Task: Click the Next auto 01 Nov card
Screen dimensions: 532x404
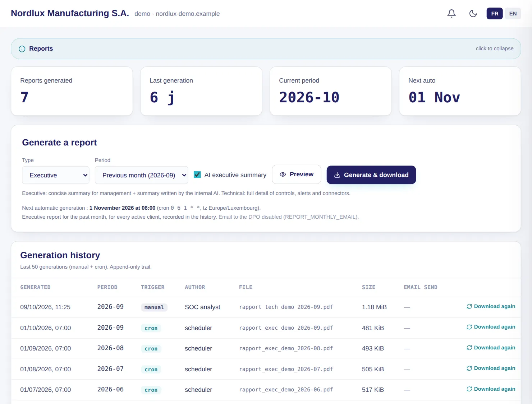Action: (x=460, y=91)
